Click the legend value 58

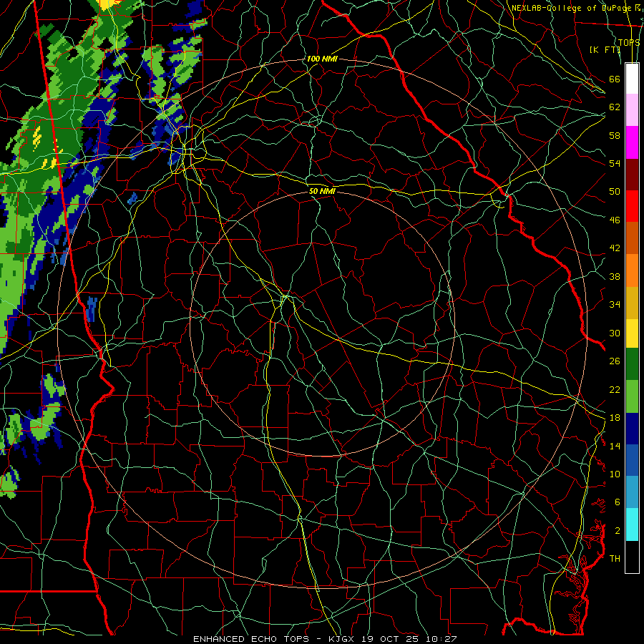(615, 135)
